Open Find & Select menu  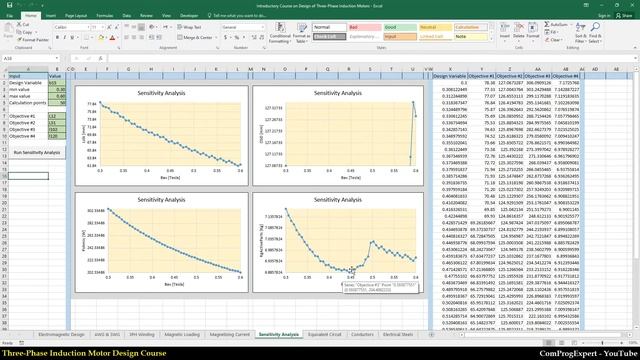pyautogui.click(x=595, y=33)
